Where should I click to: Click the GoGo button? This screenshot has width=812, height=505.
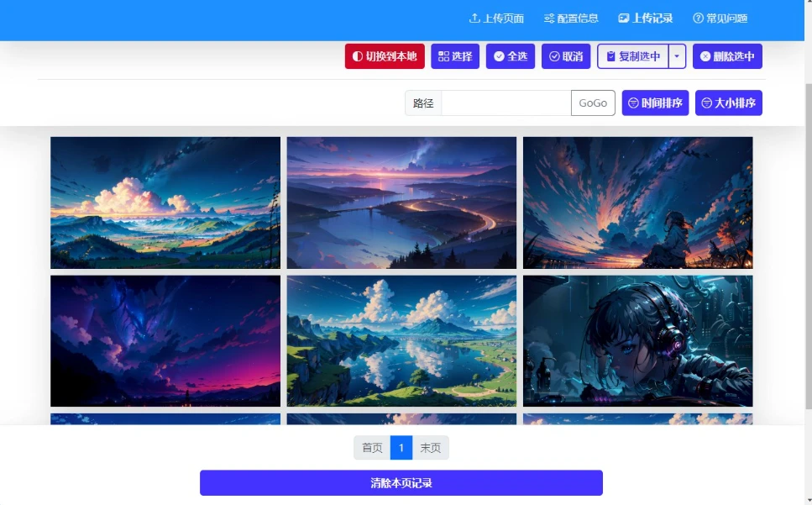[x=593, y=103]
